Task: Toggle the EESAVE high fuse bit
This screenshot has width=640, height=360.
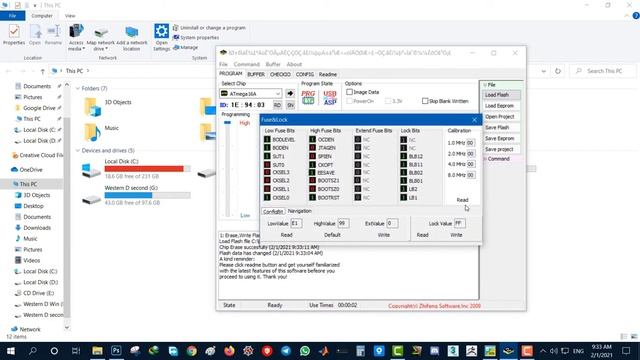Action: point(313,173)
